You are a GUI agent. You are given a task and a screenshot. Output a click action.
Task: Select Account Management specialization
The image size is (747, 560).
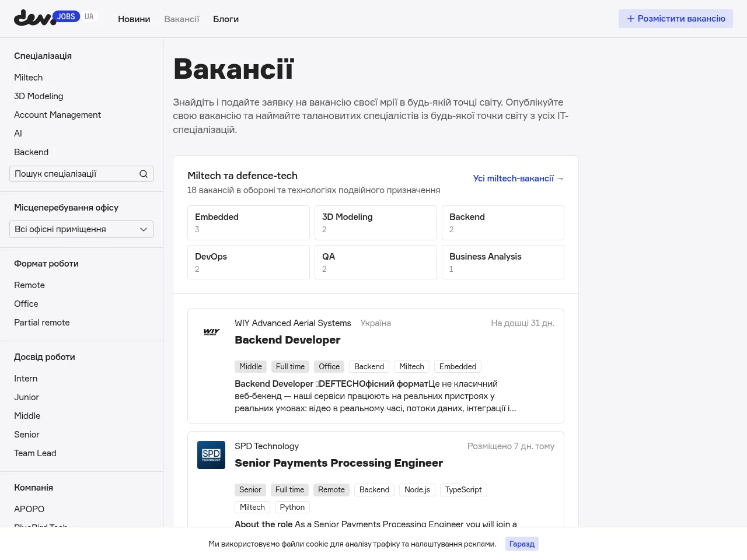pos(57,115)
